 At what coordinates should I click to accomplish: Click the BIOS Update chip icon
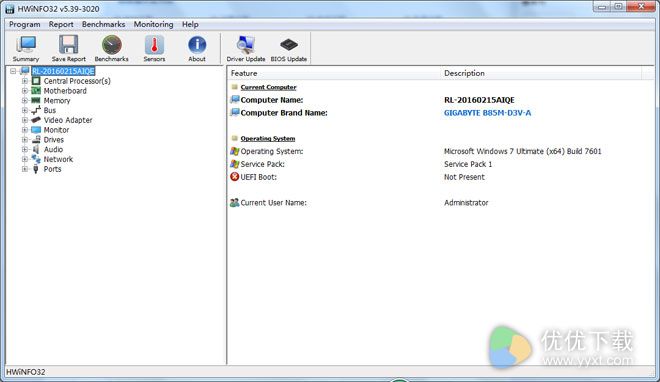(x=289, y=45)
